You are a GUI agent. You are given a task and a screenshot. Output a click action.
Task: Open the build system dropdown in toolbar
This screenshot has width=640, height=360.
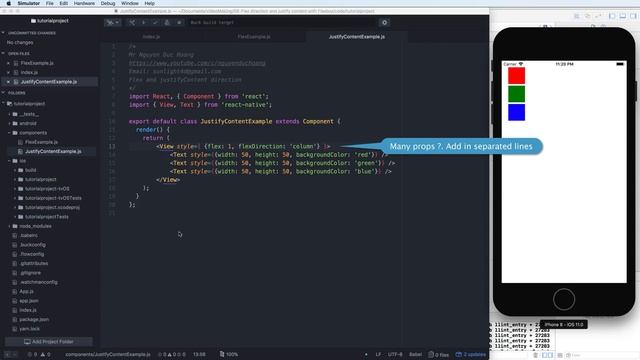pos(112,22)
